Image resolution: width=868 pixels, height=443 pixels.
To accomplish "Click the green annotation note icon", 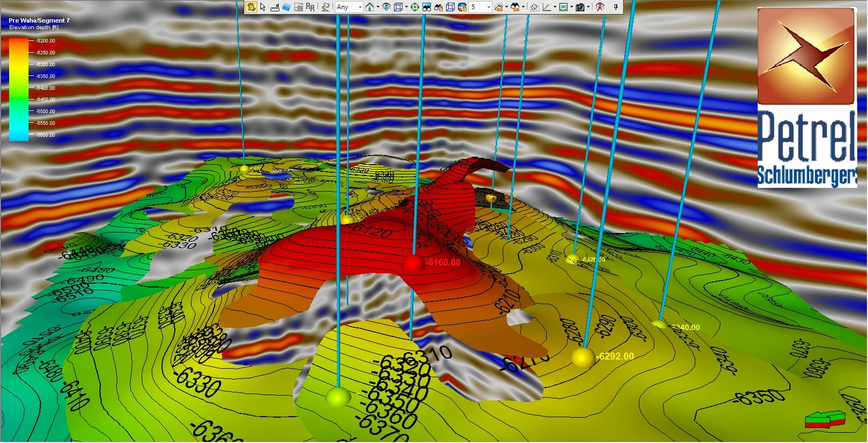I will point(563,7).
